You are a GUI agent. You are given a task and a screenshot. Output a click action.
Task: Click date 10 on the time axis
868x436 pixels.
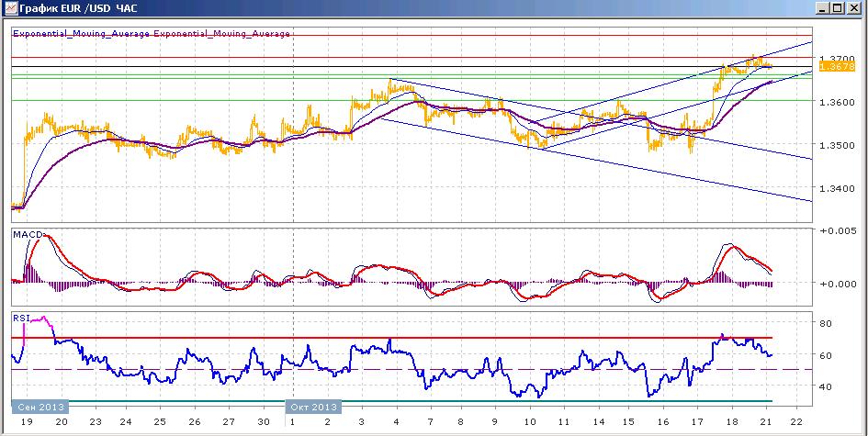pos(530,421)
